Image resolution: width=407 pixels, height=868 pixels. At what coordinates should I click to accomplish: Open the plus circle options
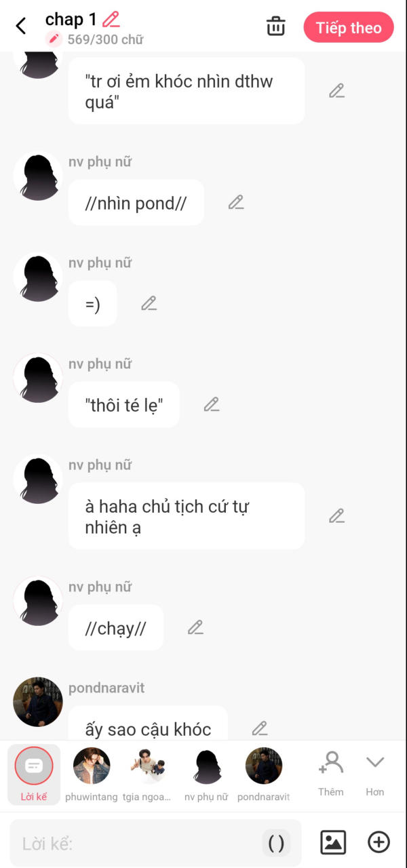(x=379, y=842)
